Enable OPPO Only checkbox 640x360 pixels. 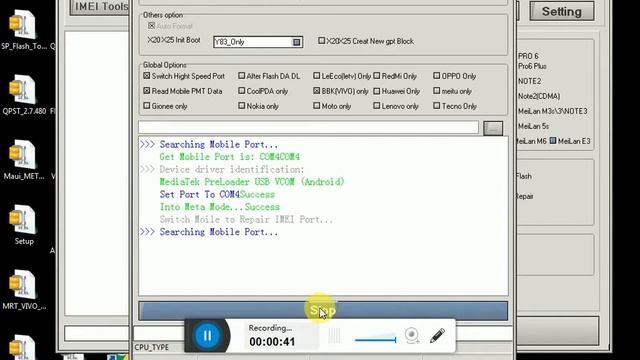[437, 76]
